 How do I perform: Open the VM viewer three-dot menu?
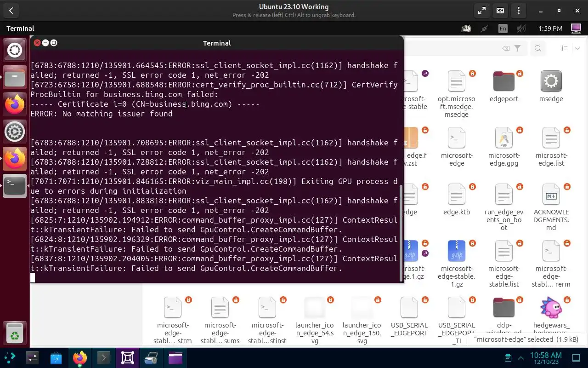tap(519, 11)
